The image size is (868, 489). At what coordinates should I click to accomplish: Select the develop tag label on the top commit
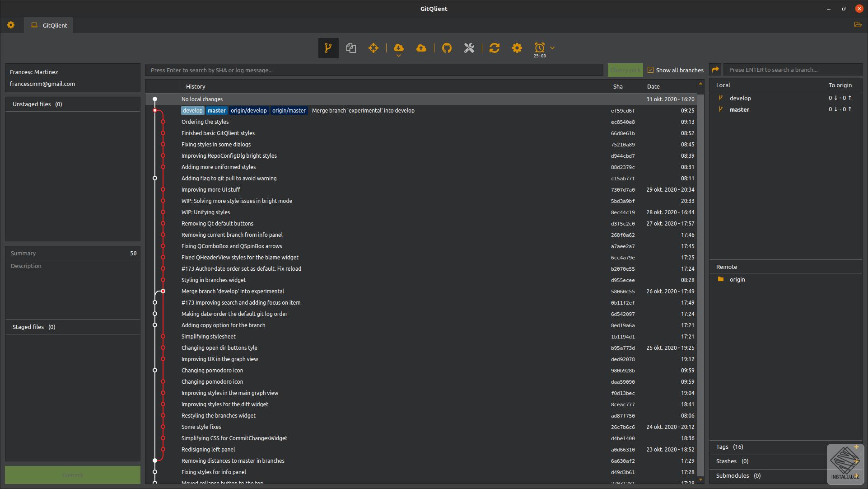click(193, 110)
